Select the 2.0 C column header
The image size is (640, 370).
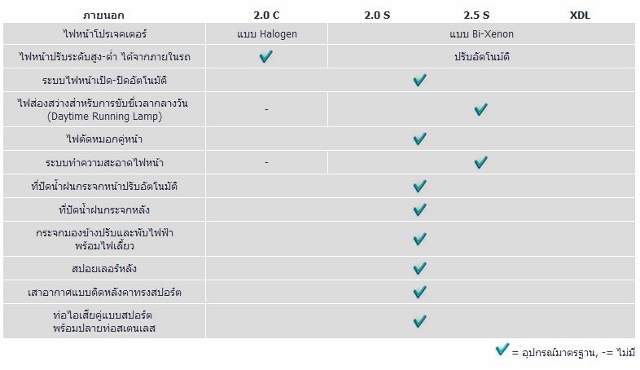pyautogui.click(x=267, y=16)
